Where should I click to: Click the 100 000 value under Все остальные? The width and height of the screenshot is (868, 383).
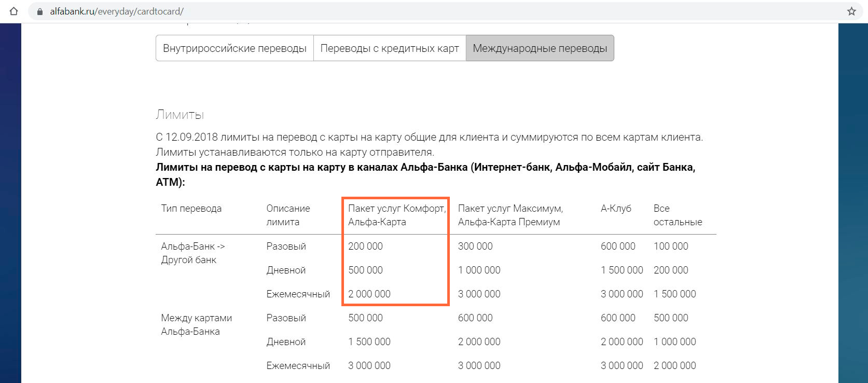671,246
